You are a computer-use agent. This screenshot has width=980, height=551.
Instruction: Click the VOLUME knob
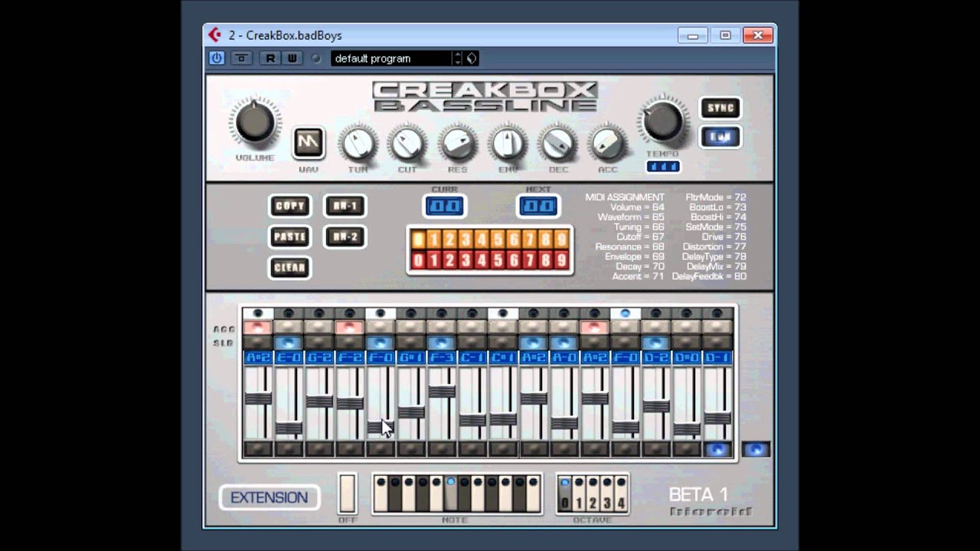(254, 122)
